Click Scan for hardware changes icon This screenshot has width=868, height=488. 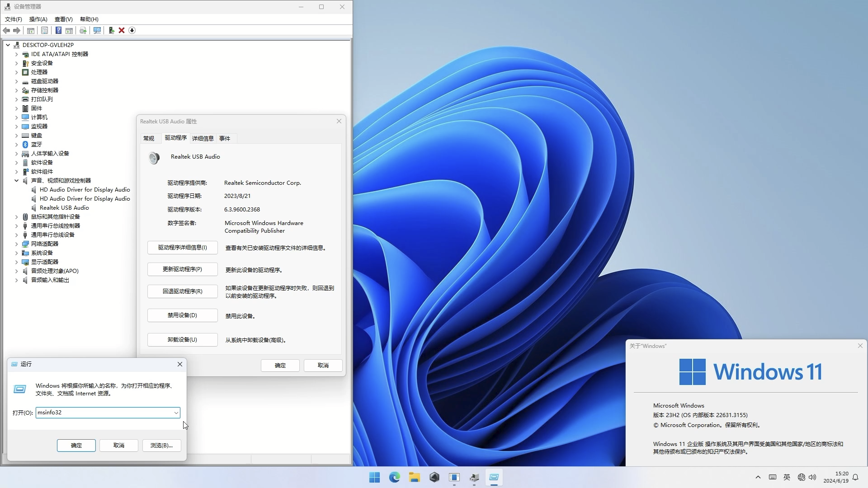tap(97, 30)
